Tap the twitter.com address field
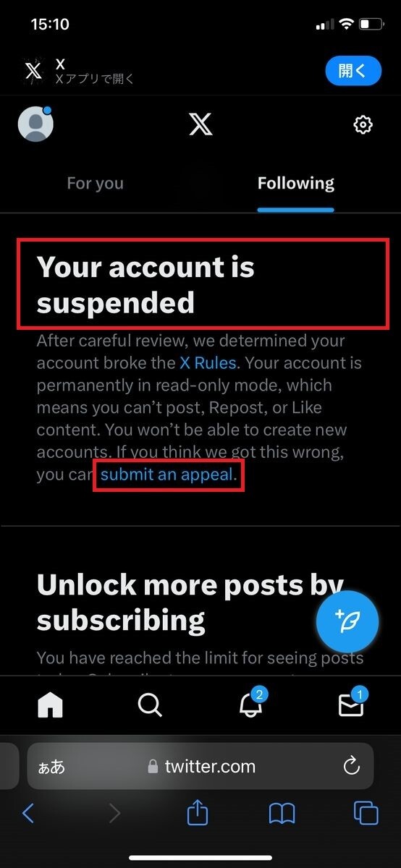The width and height of the screenshot is (401, 868). [x=200, y=766]
